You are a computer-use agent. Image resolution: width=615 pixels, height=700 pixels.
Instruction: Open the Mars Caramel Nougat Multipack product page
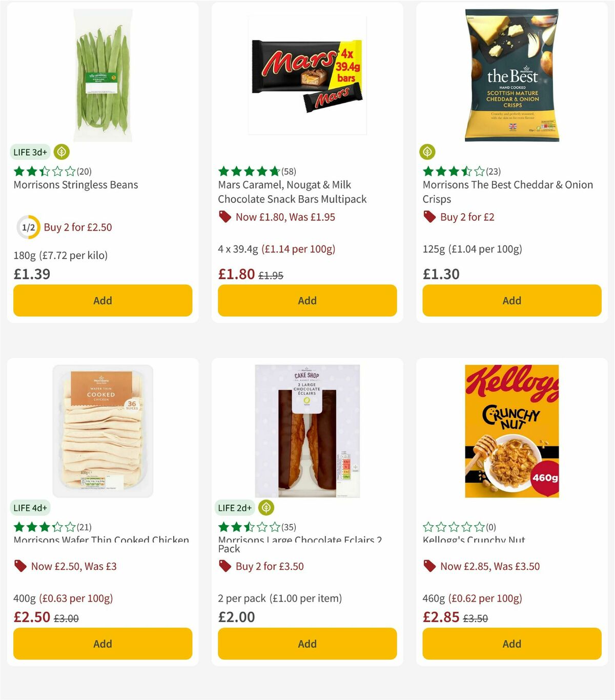(x=292, y=192)
